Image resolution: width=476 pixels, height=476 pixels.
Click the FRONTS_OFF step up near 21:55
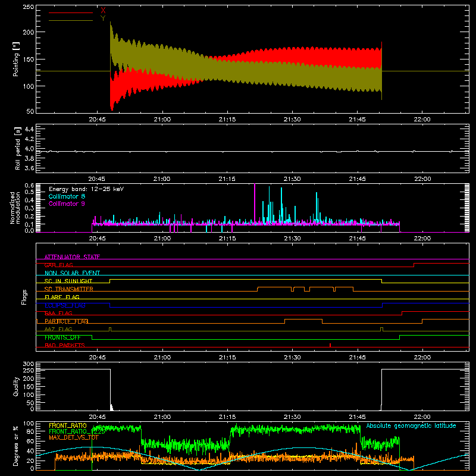click(399, 337)
